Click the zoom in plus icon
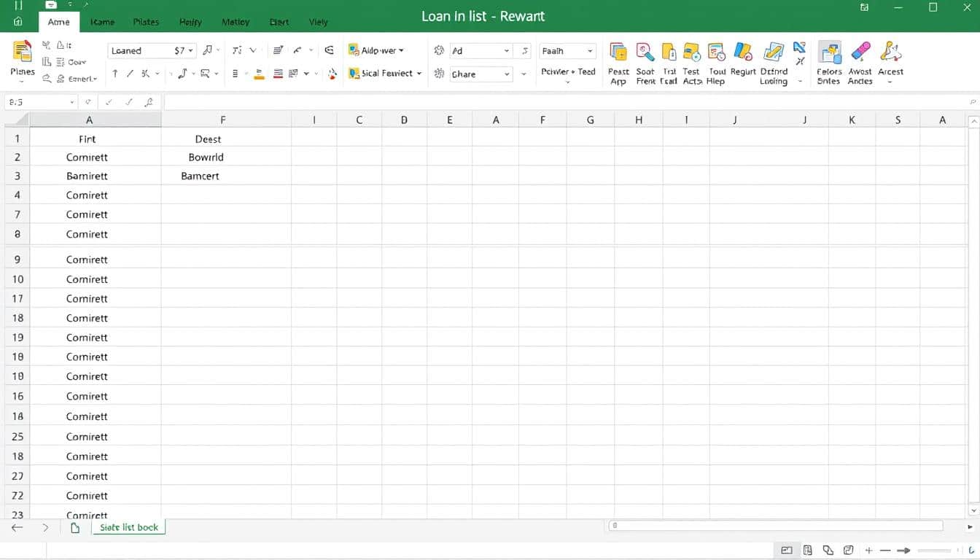 (x=868, y=551)
